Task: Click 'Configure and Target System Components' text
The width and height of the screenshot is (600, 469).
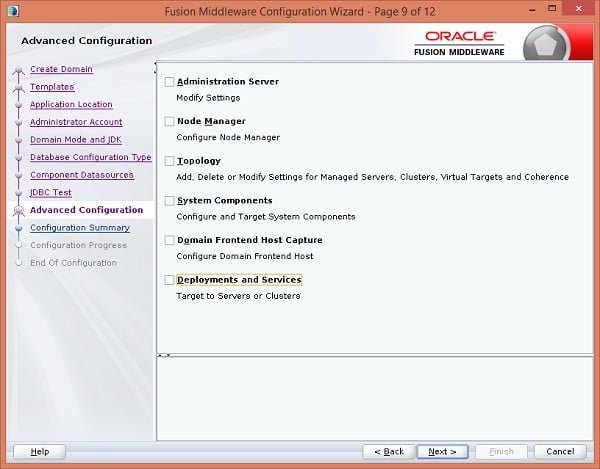Action: coord(266,217)
